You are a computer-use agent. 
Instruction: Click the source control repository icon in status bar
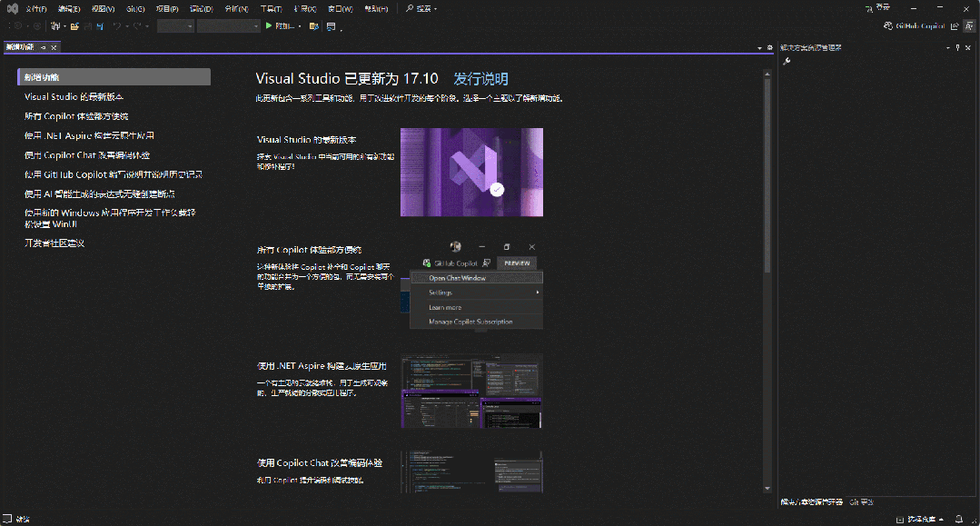click(x=900, y=520)
